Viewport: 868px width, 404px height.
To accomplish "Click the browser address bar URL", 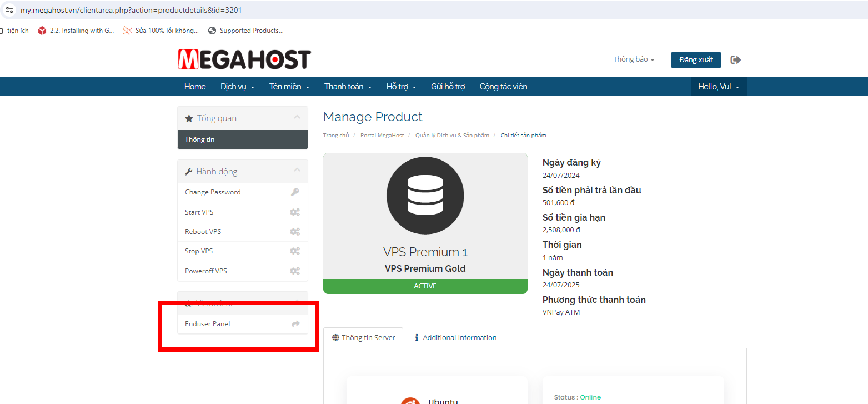I will click(x=131, y=10).
